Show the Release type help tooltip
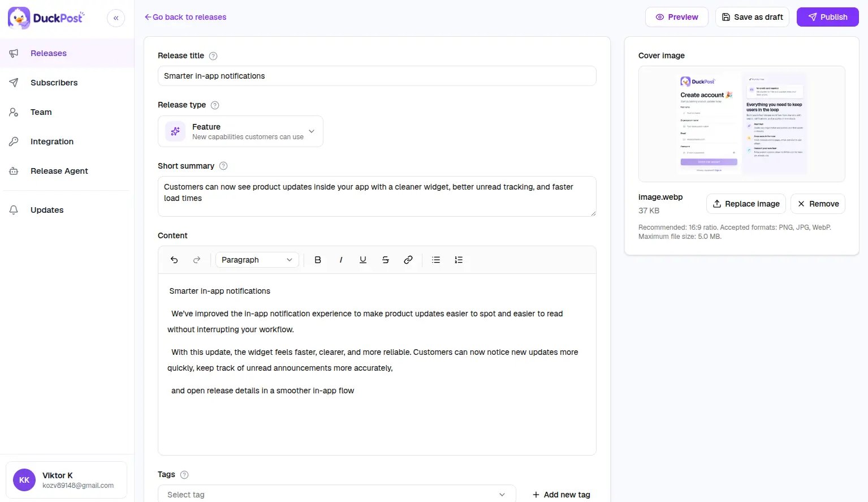 pos(215,105)
